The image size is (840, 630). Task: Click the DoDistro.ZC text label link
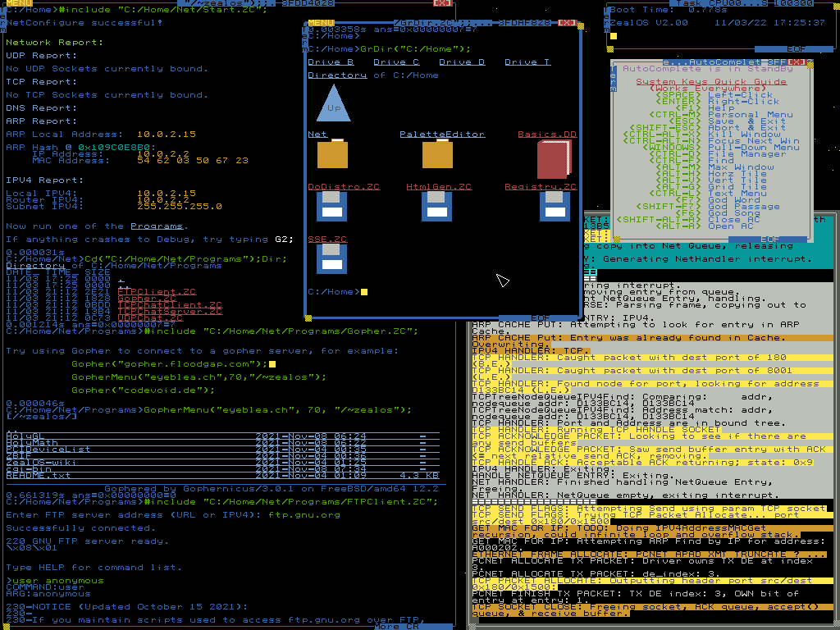tap(344, 186)
